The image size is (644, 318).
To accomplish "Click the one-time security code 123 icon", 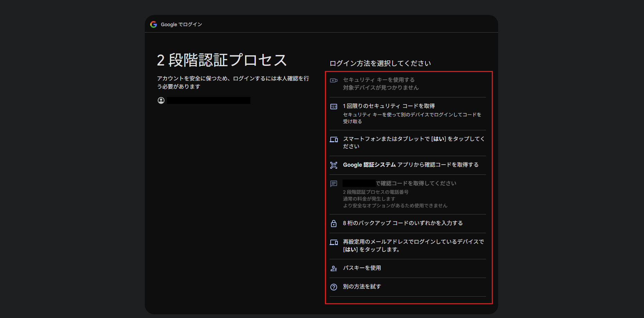I will tap(334, 107).
